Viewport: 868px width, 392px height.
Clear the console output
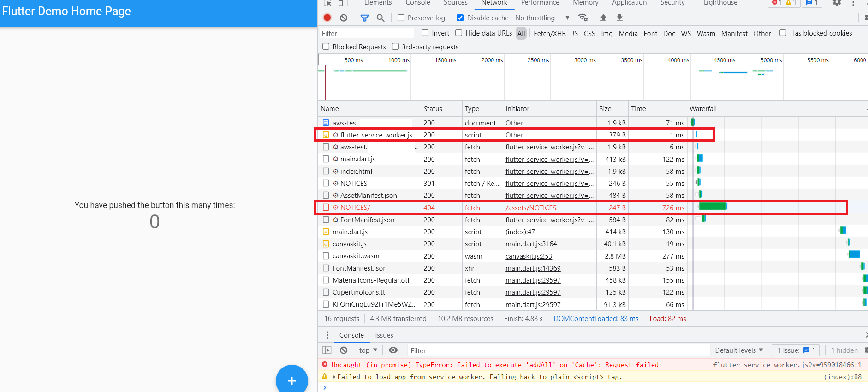point(344,350)
